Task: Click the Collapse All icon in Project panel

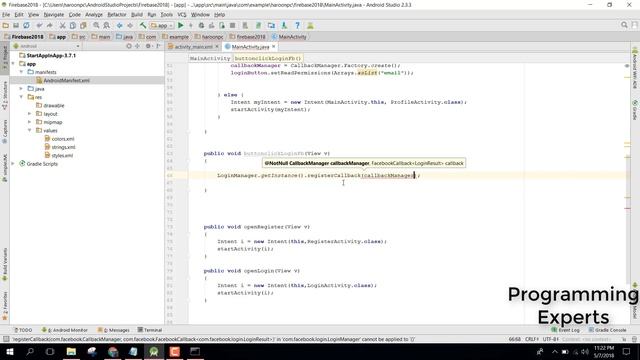Action: [x=138, y=46]
